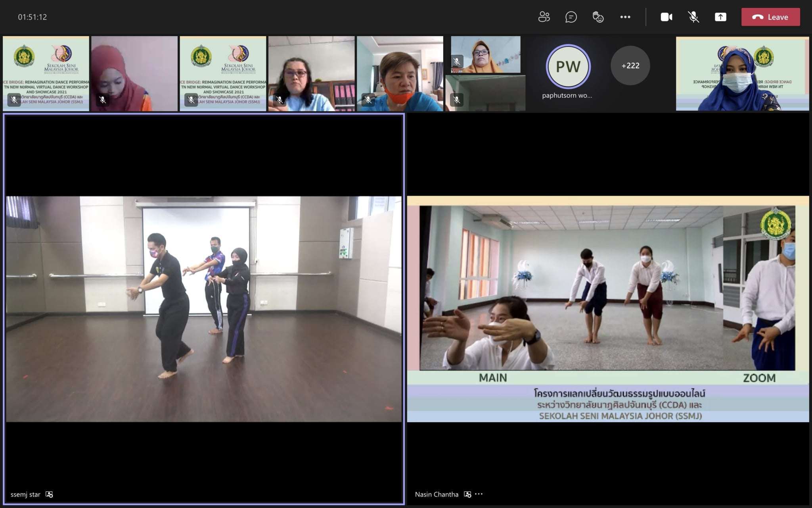Open the participants list icon

(544, 17)
